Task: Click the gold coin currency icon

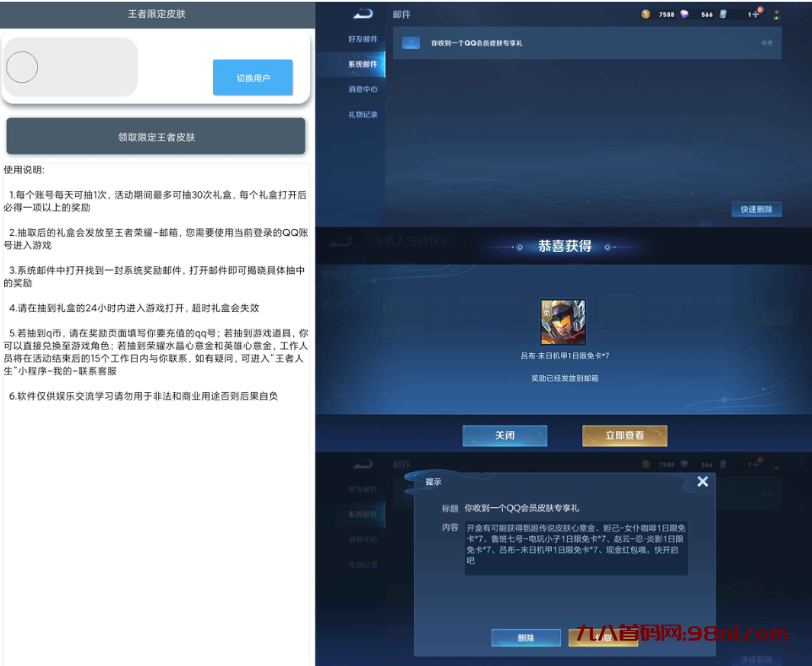Action: (646, 14)
